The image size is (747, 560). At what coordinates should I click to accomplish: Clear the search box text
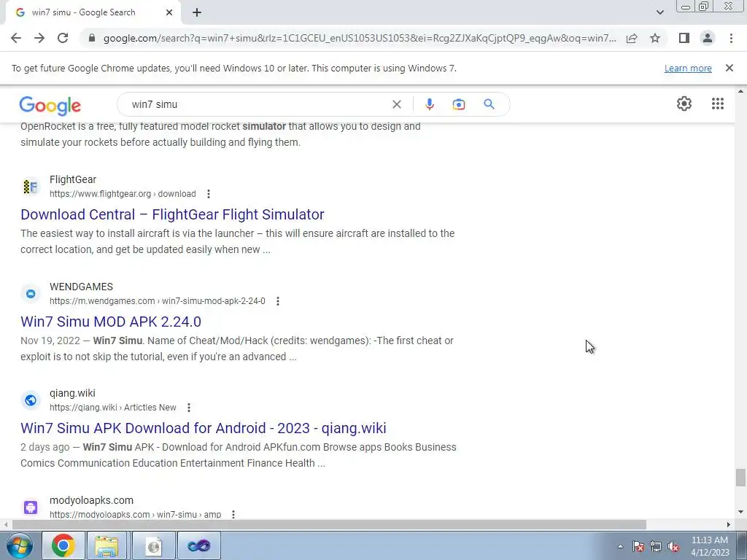tap(396, 104)
